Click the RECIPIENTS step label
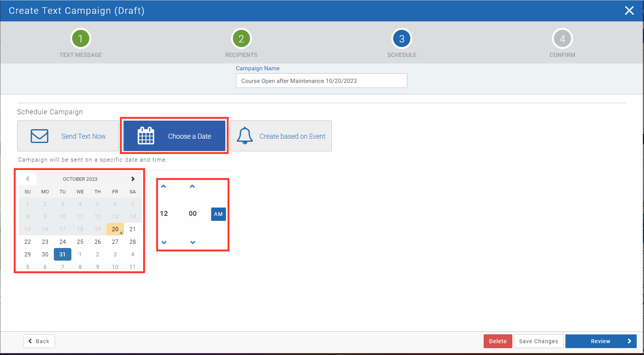This screenshot has width=644, height=355. (241, 55)
